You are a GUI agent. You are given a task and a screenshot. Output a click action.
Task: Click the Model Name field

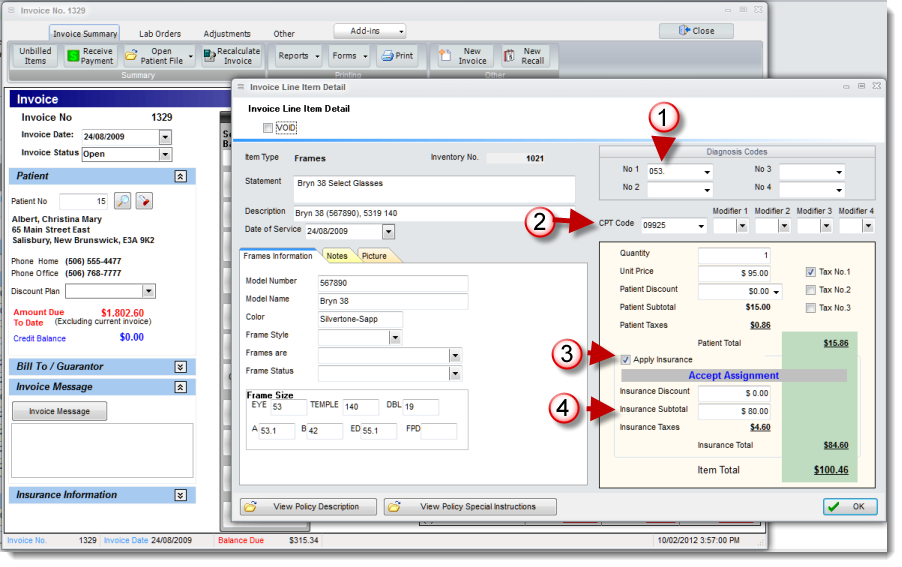(393, 301)
